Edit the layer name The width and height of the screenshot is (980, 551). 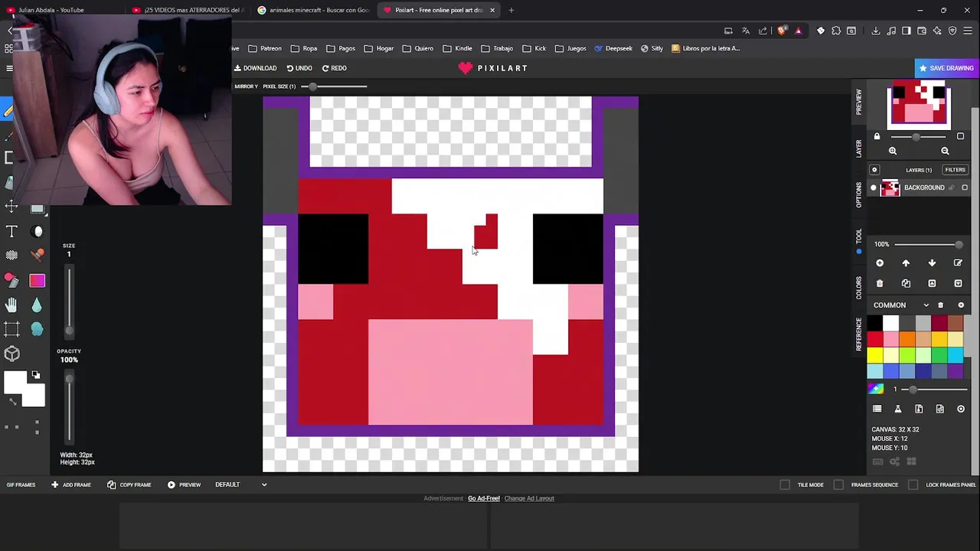(958, 263)
